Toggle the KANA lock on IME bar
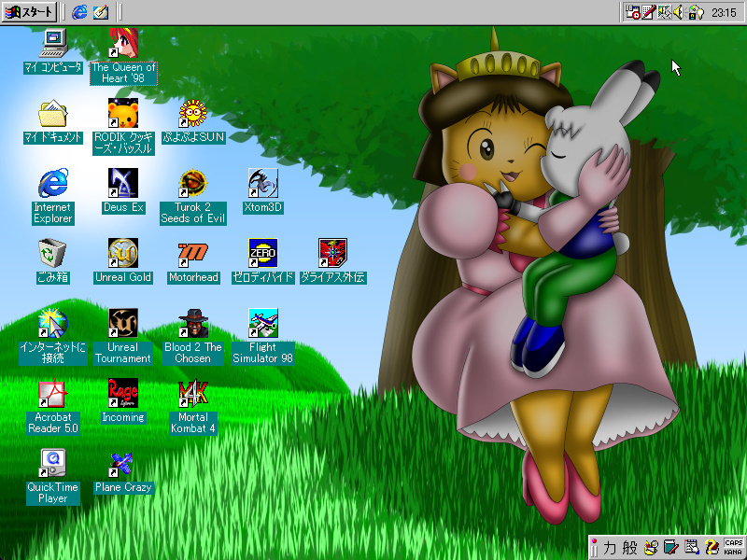Viewport: 747px width, 560px height. click(x=734, y=551)
